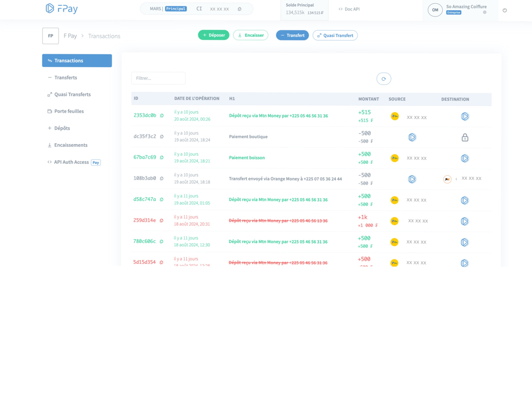Copy transaction ID dc35f3c2
The height and width of the screenshot is (399, 532).
[162, 137]
